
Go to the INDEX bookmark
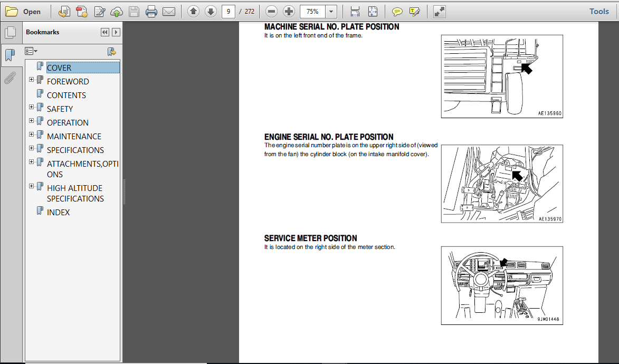click(x=59, y=213)
